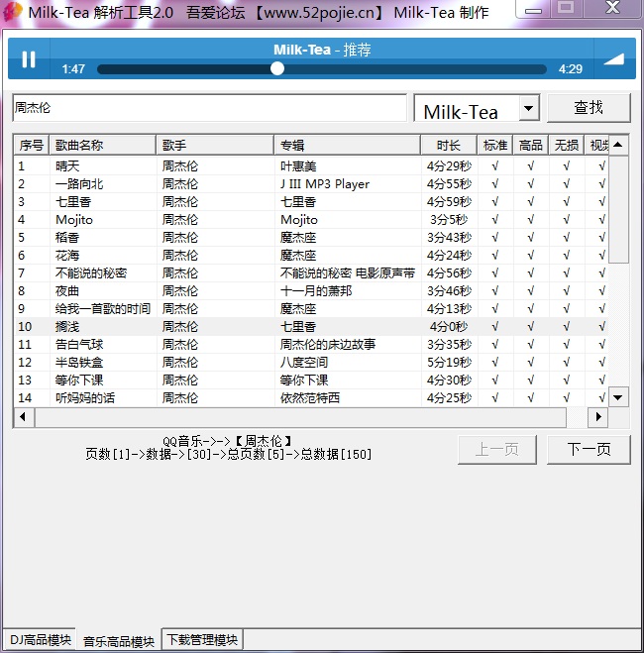
Task: Select the song 一路向北
Action: [79, 184]
